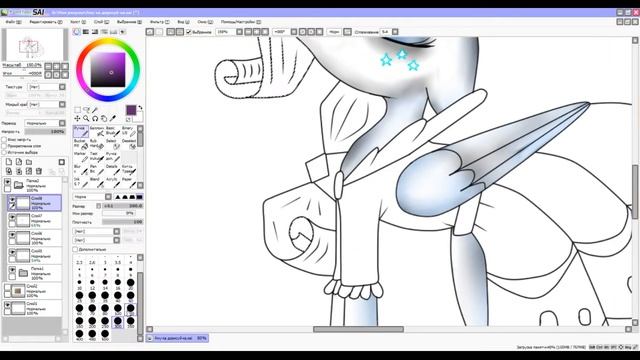The width and height of the screenshot is (640, 360).
Task: Select the move tool
Action: [77, 118]
